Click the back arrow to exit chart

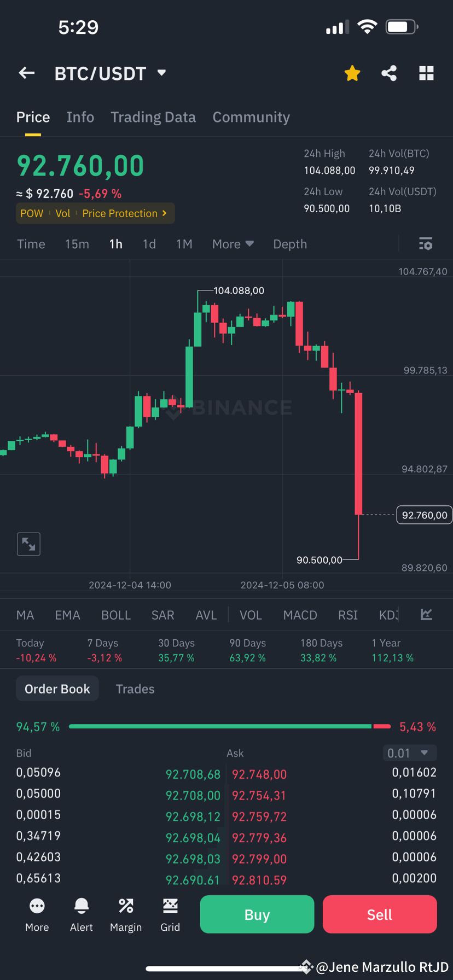[26, 73]
